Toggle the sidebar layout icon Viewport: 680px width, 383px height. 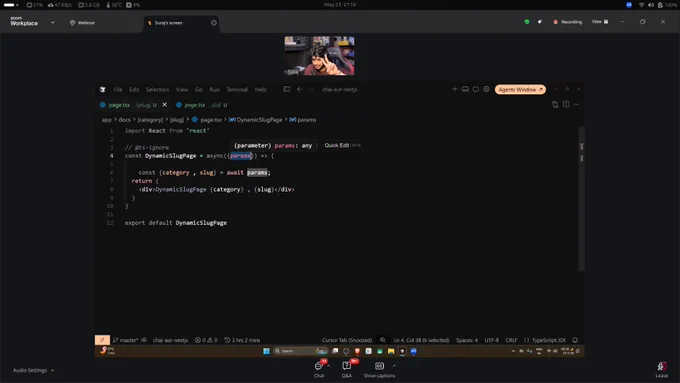coord(287,89)
